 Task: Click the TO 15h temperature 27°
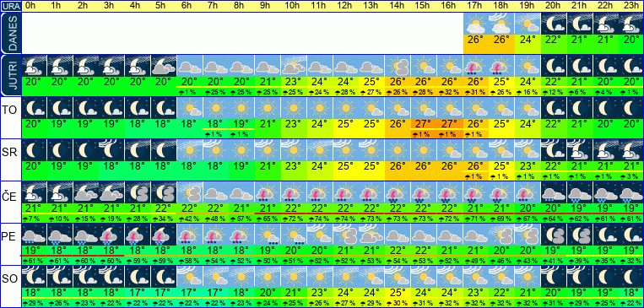pos(423,124)
